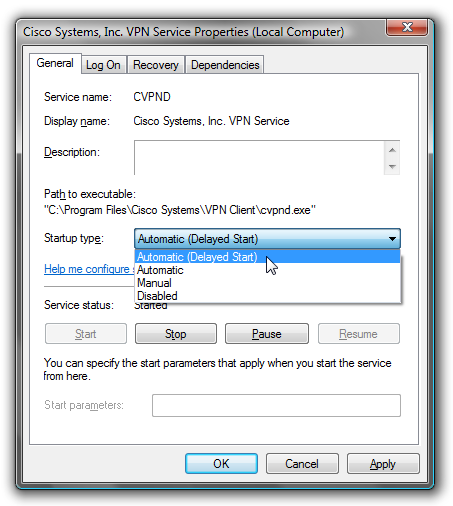Collapse the Startup type combo box arrow

coord(392,239)
